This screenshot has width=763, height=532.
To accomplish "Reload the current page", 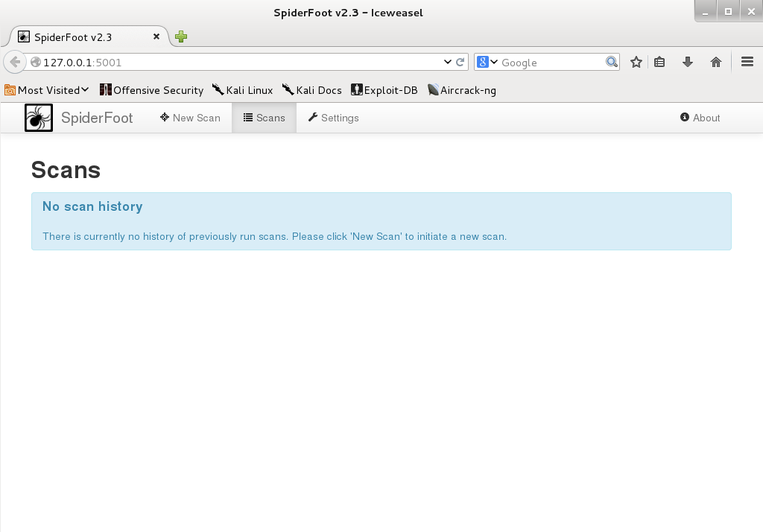I will [x=460, y=63].
